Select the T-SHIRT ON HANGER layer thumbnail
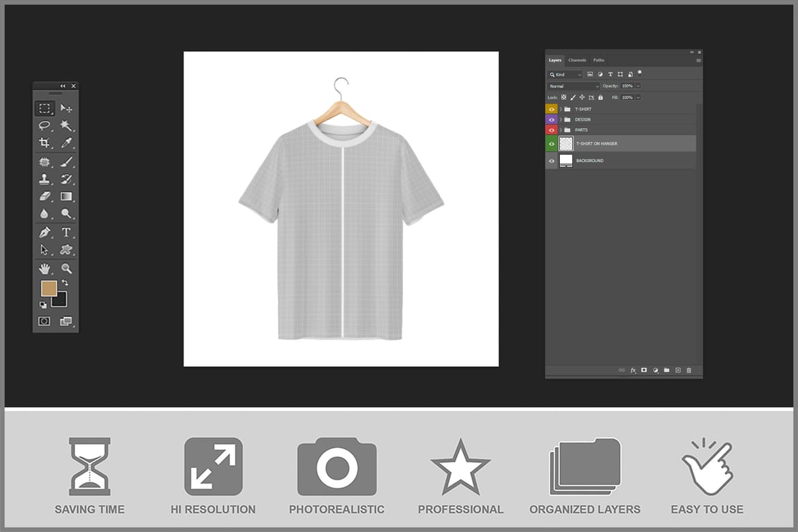The height and width of the screenshot is (532, 798). [566, 143]
